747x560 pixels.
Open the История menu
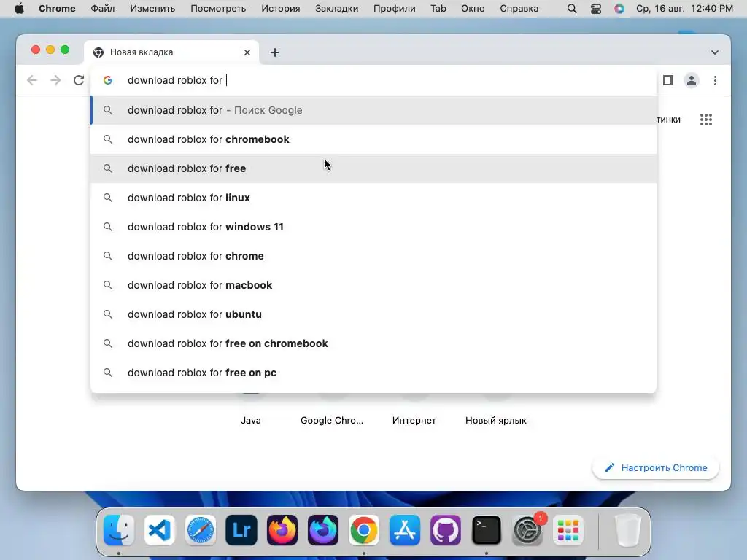281,9
